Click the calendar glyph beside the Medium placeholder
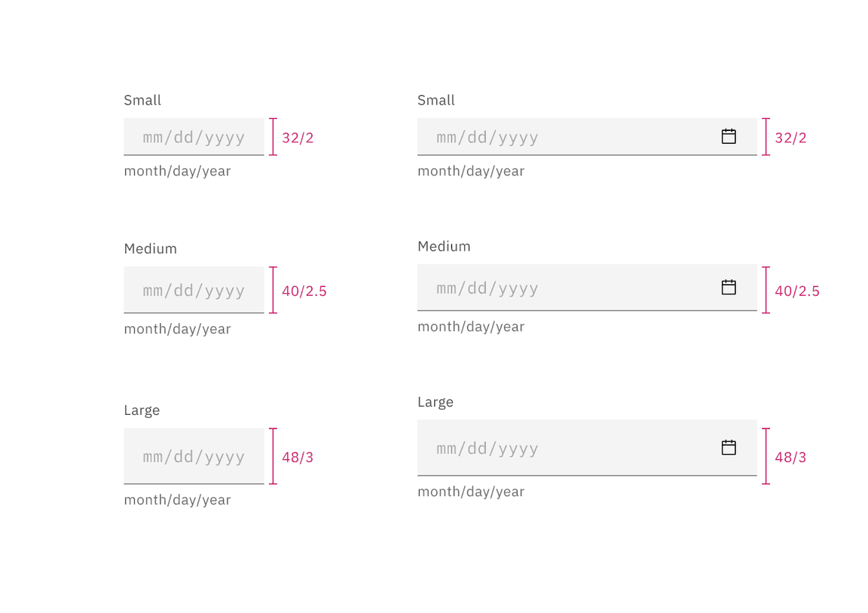The width and height of the screenshot is (868, 613). 729,287
